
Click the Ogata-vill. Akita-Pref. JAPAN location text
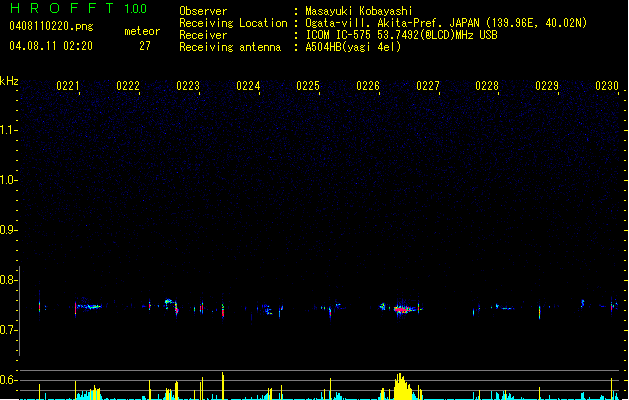[x=446, y=23]
